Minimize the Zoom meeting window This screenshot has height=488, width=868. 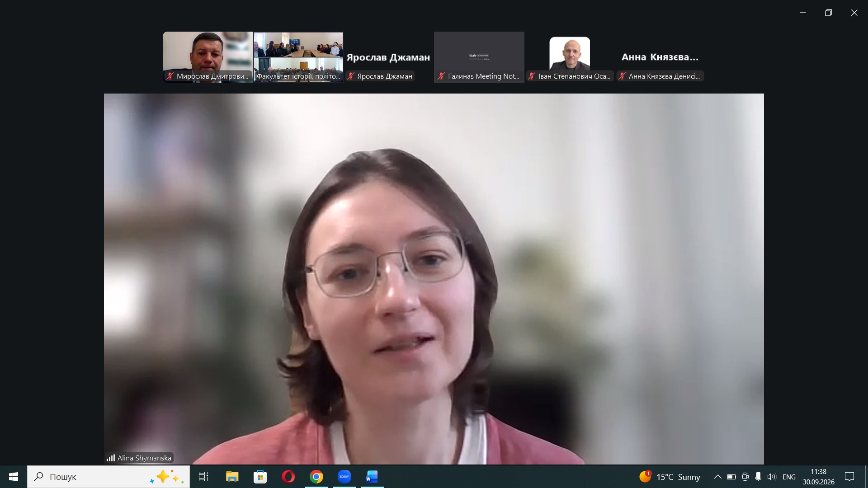pyautogui.click(x=803, y=13)
